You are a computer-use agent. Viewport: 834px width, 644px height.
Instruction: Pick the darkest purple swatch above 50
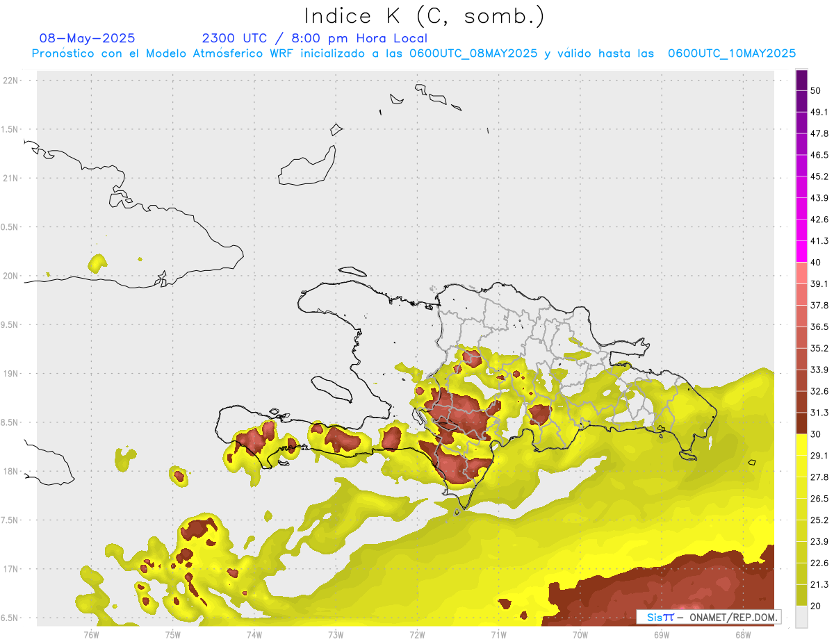(801, 80)
